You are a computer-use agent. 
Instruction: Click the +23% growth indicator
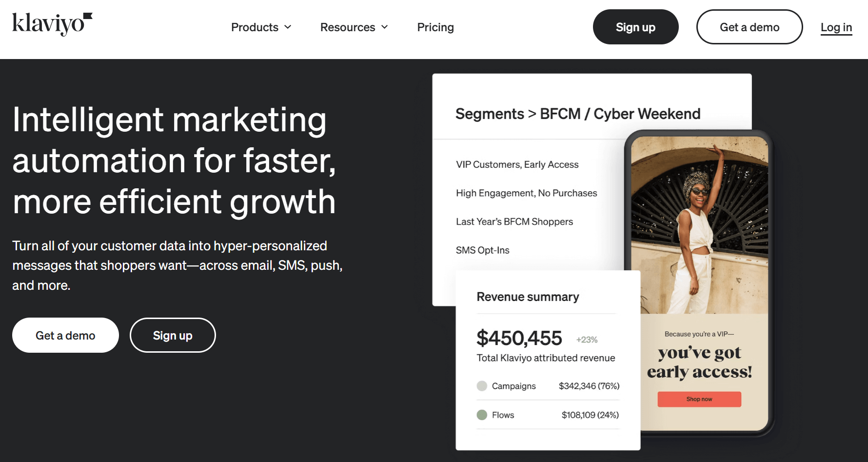click(587, 340)
